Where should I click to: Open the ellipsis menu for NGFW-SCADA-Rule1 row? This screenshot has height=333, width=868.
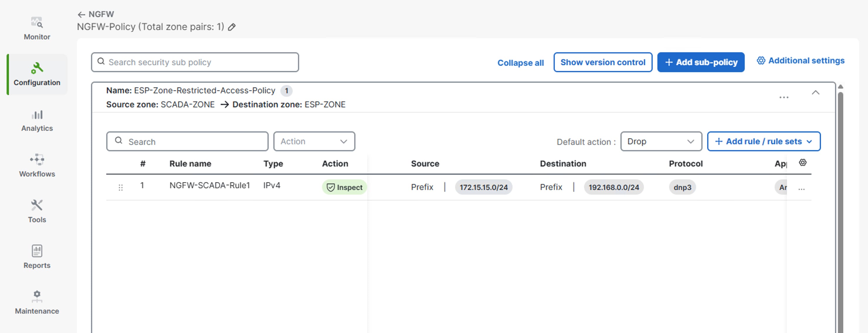click(802, 189)
